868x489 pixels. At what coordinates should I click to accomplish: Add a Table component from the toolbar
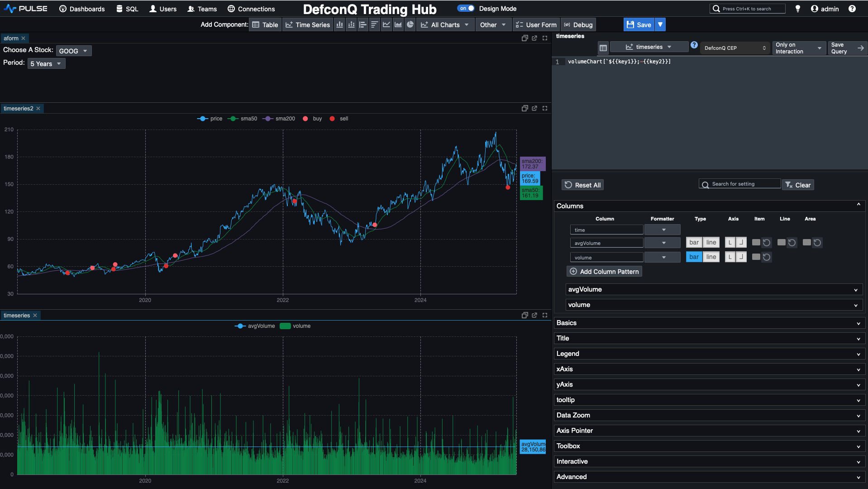pos(265,25)
